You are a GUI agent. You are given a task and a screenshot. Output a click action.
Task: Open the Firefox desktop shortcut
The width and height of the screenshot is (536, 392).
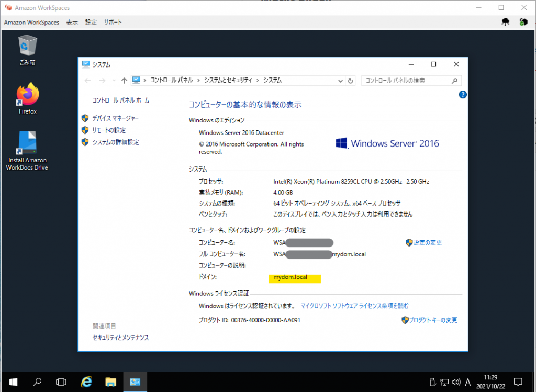[x=28, y=95]
